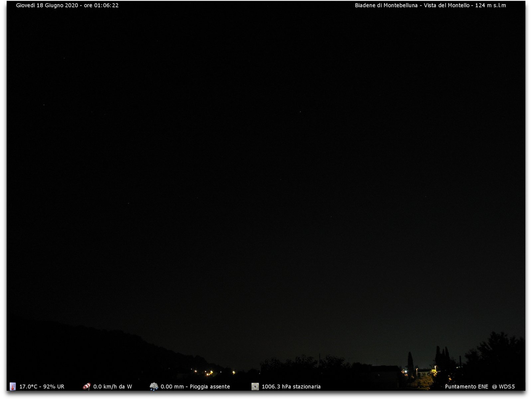This screenshot has height=399, width=532.
Task: Click the 'Vista del Montello' caption
Action: 447,5
